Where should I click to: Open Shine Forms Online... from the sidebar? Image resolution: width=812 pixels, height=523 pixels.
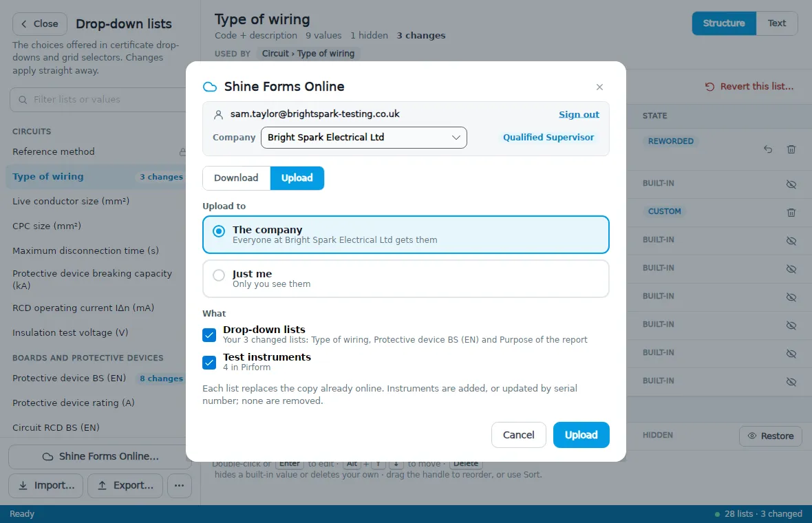pyautogui.click(x=100, y=457)
